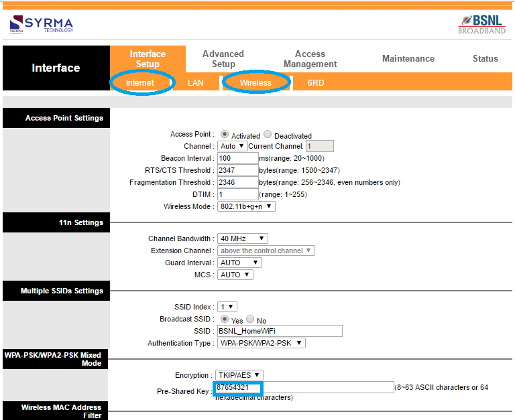Click the Current Channel field
This screenshot has height=420, width=515.
(x=320, y=146)
